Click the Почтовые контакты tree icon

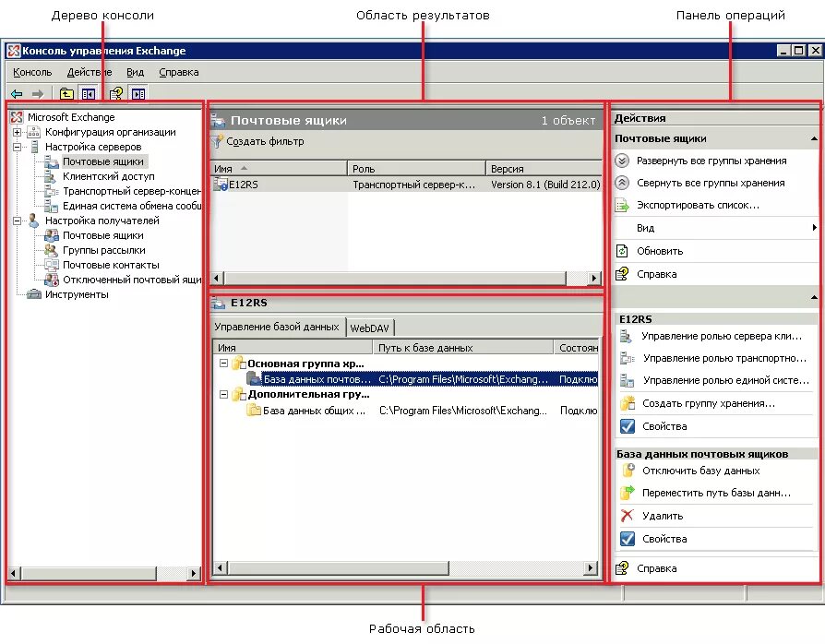[51, 265]
